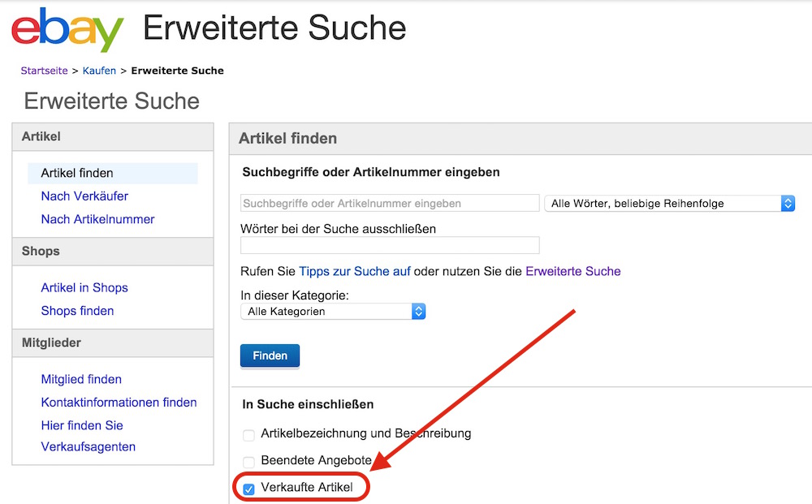Viewport: 812px width, 504px height.
Task: Open Shops finden link
Action: coord(77,311)
